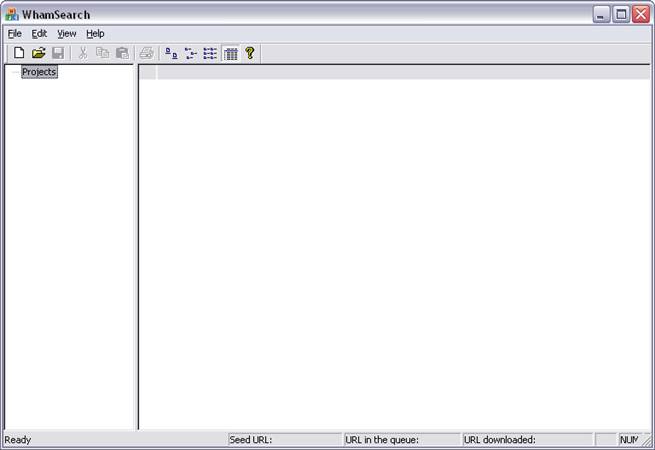Viewport: 655px width, 450px height.
Task: Select the Details grid view icon
Action: click(230, 53)
